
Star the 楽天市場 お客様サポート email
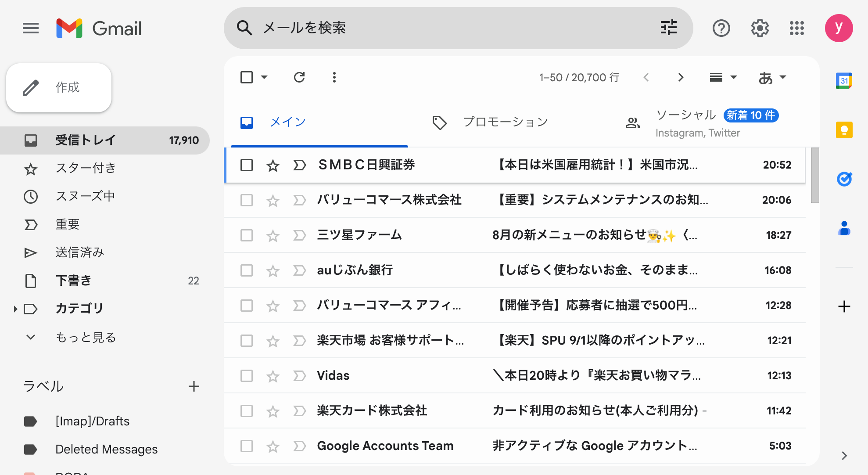[273, 341]
